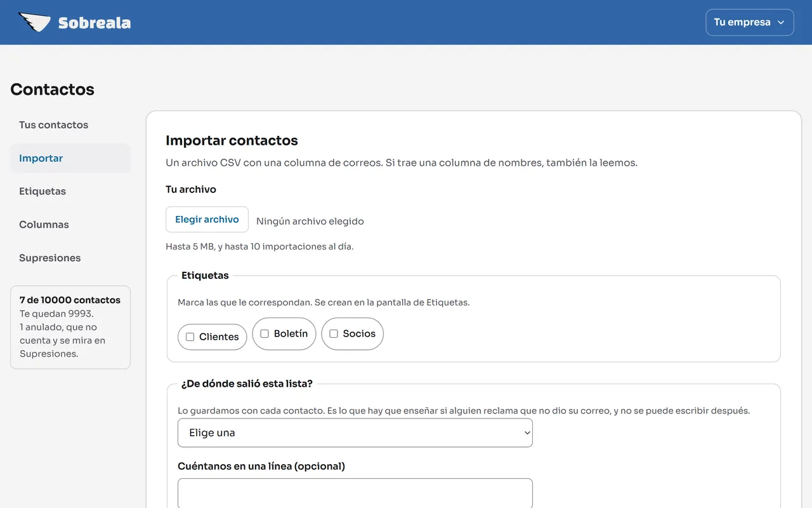Click the Sobreala wing logo icon

(34, 22)
